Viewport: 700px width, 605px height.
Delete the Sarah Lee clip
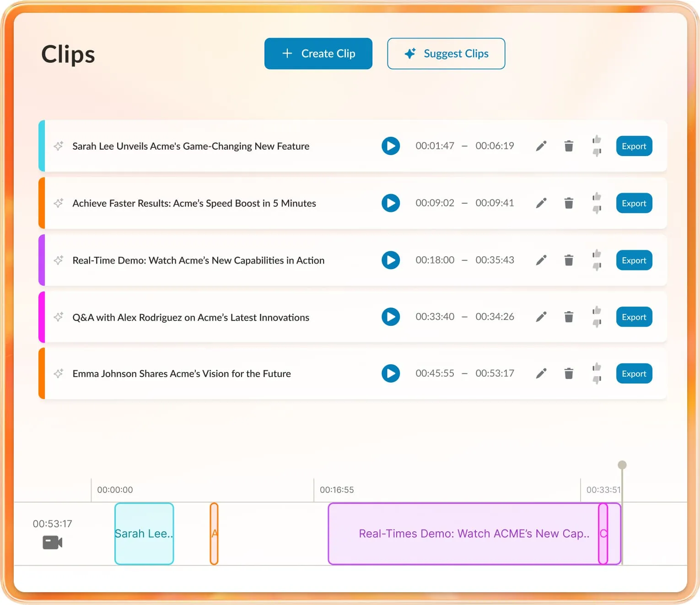click(569, 146)
